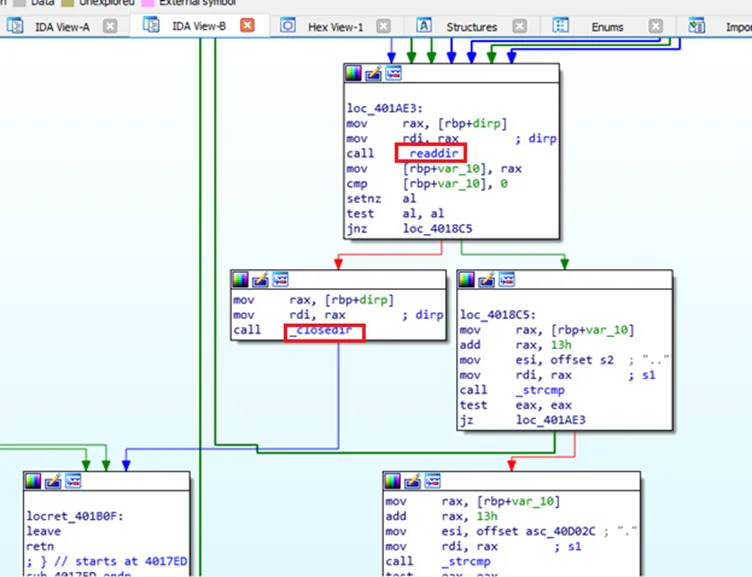
Task: Follow jz loc_401AE3 jump target
Action: (551, 420)
